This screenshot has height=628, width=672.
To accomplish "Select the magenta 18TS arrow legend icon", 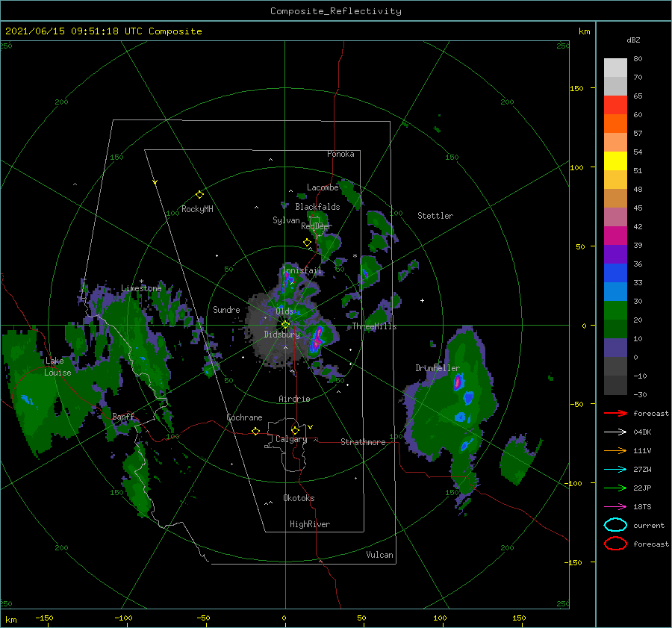I will pyautogui.click(x=615, y=507).
